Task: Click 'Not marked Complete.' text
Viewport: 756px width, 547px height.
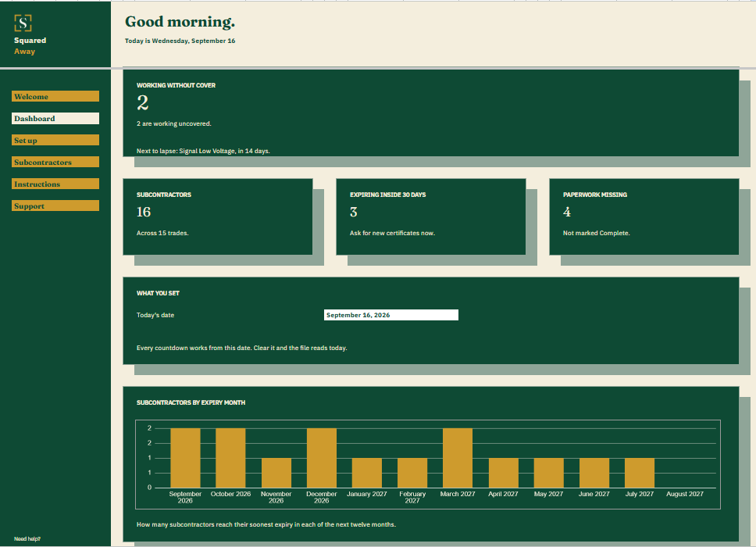Action: [597, 233]
